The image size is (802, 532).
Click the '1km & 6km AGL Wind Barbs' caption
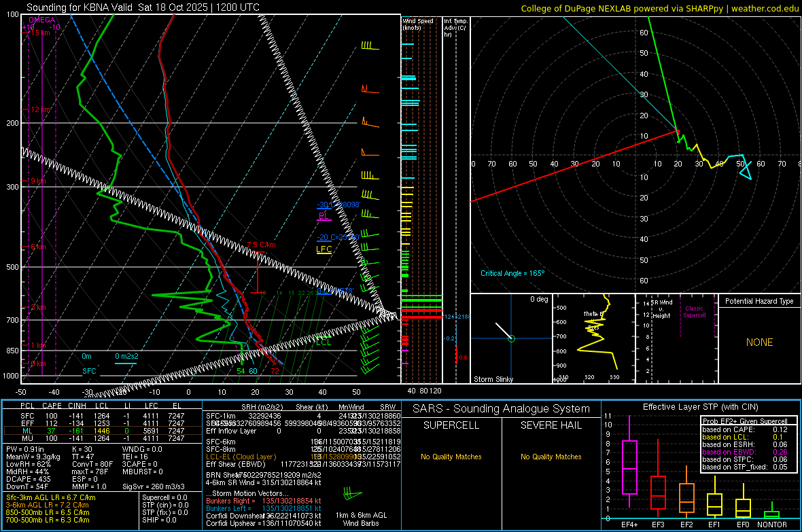tap(361, 519)
